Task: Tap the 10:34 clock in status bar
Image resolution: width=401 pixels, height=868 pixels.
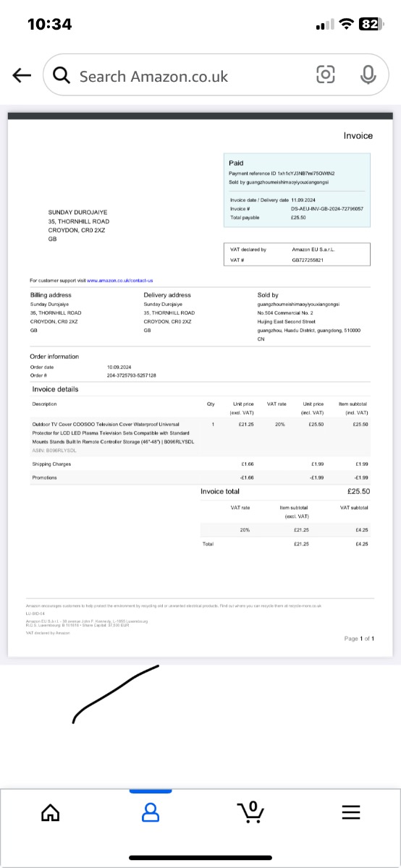Action: (49, 24)
